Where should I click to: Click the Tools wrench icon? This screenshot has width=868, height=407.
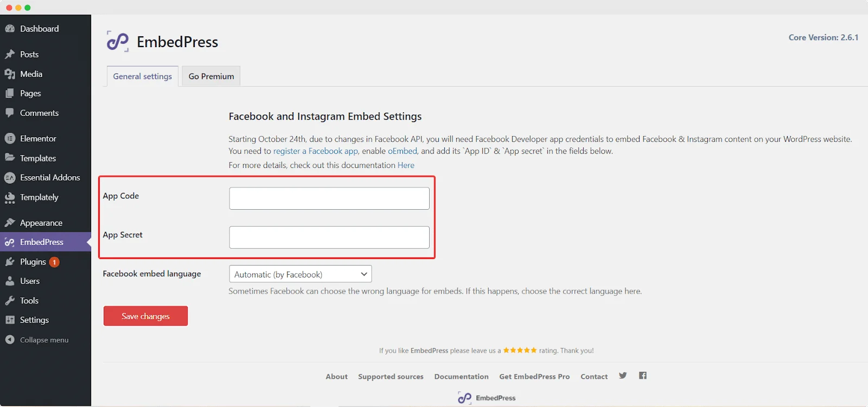click(x=10, y=301)
